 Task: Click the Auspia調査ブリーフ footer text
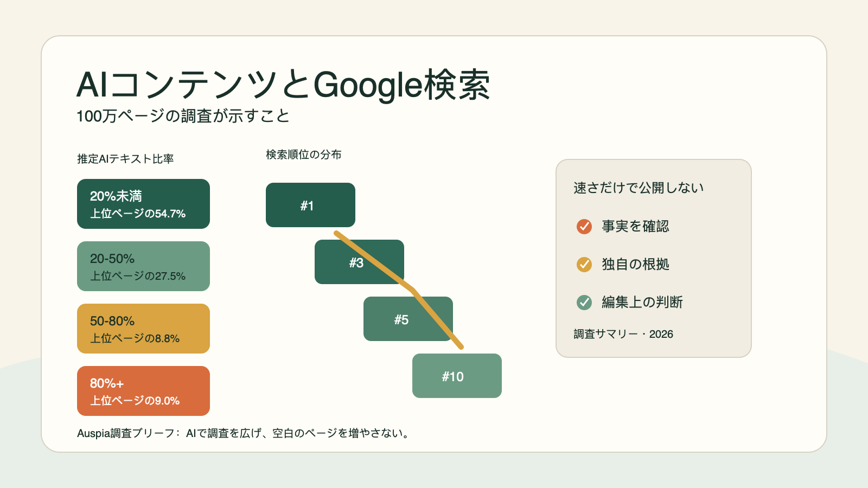[244, 433]
